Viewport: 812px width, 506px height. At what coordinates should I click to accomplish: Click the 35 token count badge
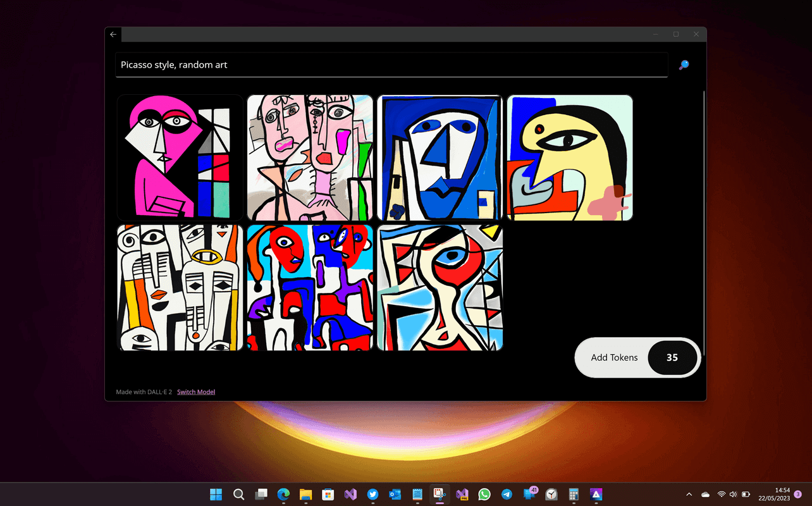[x=672, y=357]
